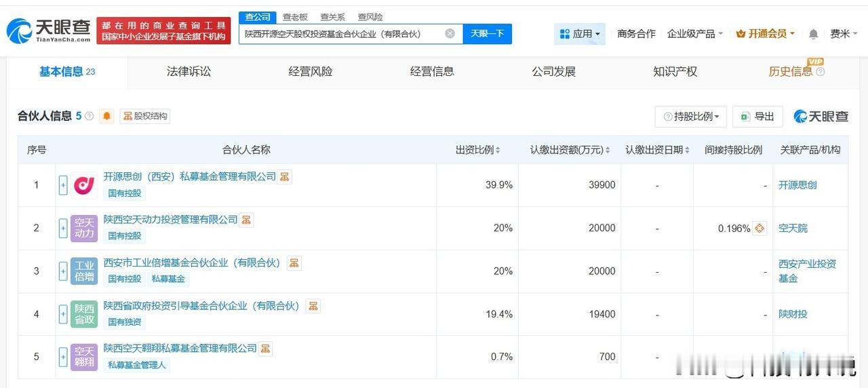This screenshot has height=388, width=868.
Task: Switch to the 经营信息 tab
Action: tap(432, 71)
